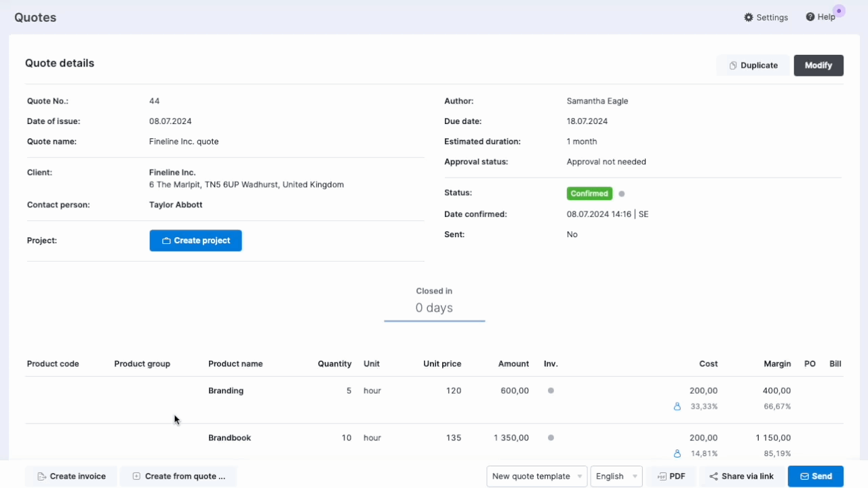Click the purple notification dot by Help
The width and height of the screenshot is (868, 488).
point(839,11)
